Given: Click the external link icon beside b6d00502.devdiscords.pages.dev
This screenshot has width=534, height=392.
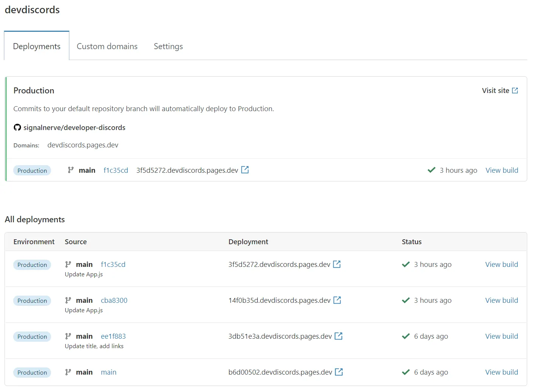Looking at the screenshot, I should point(339,372).
